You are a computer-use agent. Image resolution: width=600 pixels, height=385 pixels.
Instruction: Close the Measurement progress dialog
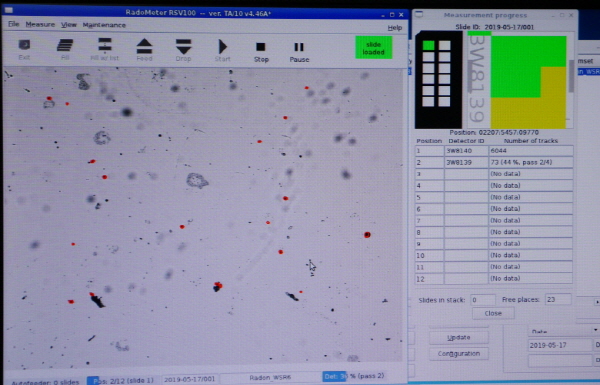tap(493, 313)
